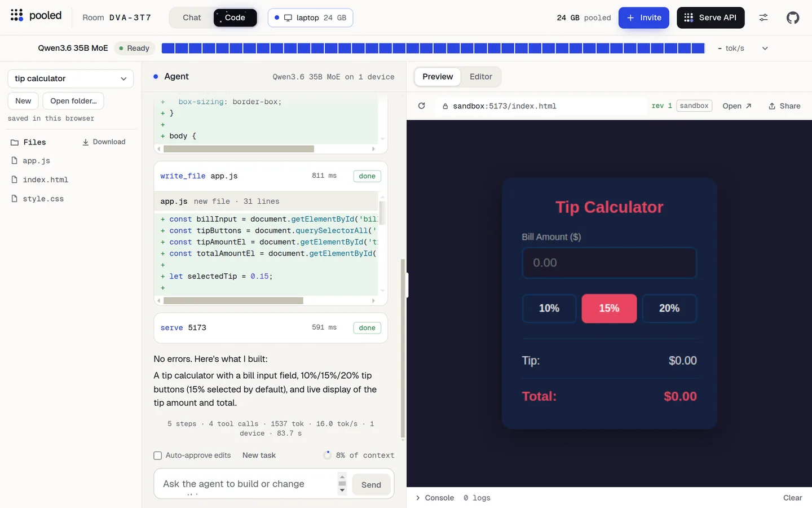The width and height of the screenshot is (812, 508).
Task: Focus the Ask the agent prompt box
Action: 248,484
